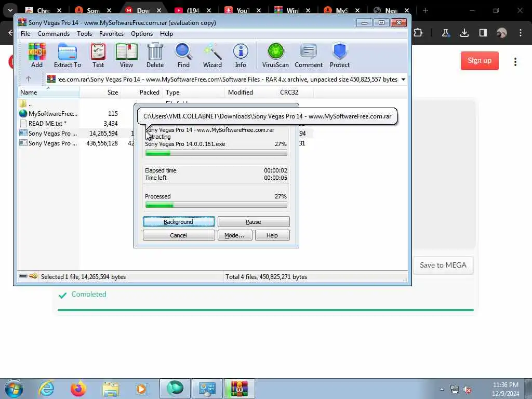Sort by the Type column header
532x399 pixels.
tap(193, 92)
